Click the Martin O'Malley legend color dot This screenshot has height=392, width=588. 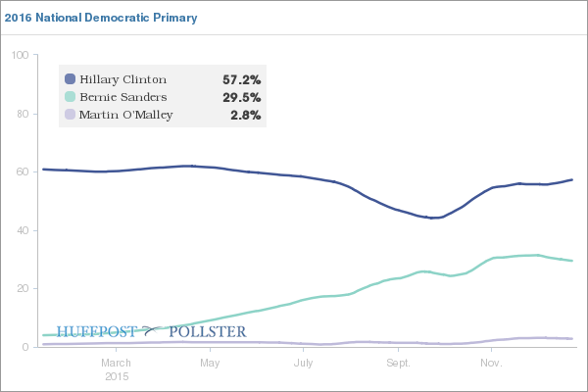point(70,115)
